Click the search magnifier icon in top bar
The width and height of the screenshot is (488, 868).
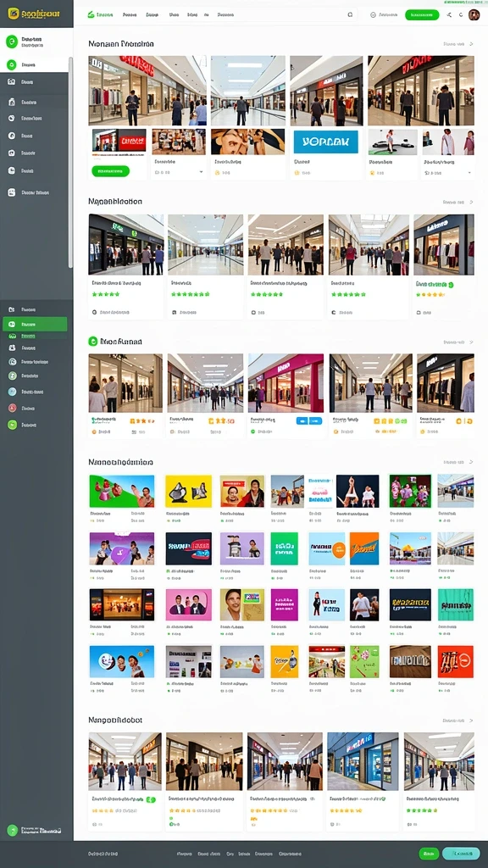(x=350, y=15)
